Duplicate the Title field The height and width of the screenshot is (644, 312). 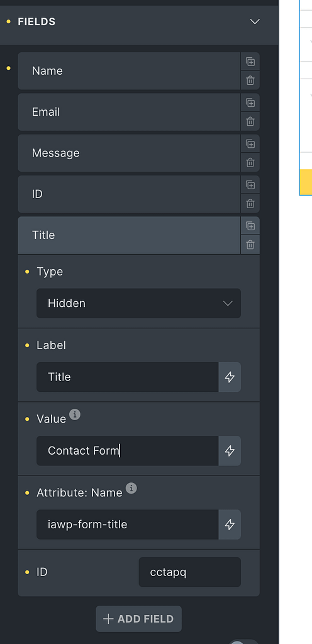pos(250,226)
